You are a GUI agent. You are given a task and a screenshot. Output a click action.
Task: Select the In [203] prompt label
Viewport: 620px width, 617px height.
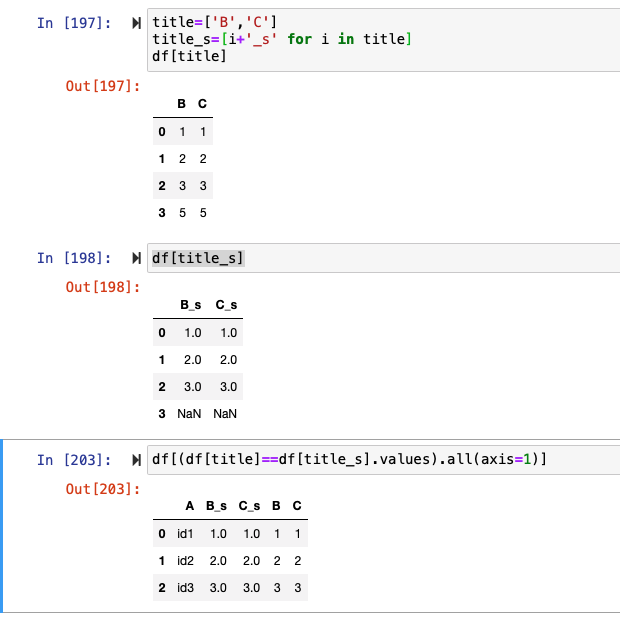click(x=74, y=460)
